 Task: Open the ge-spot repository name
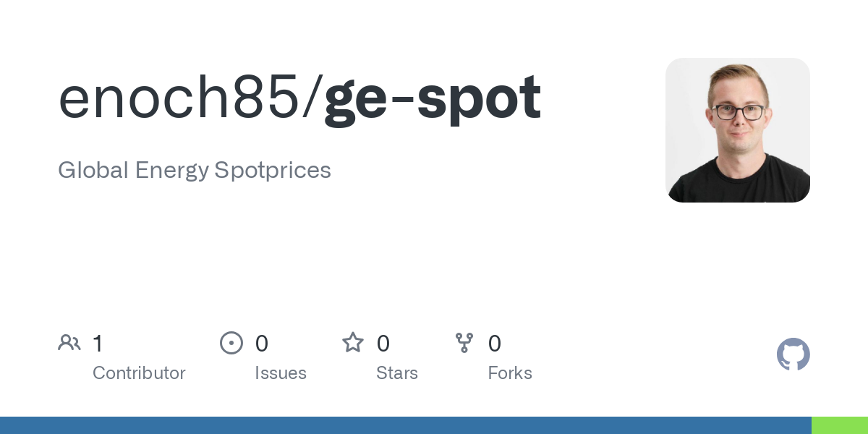coord(432,98)
